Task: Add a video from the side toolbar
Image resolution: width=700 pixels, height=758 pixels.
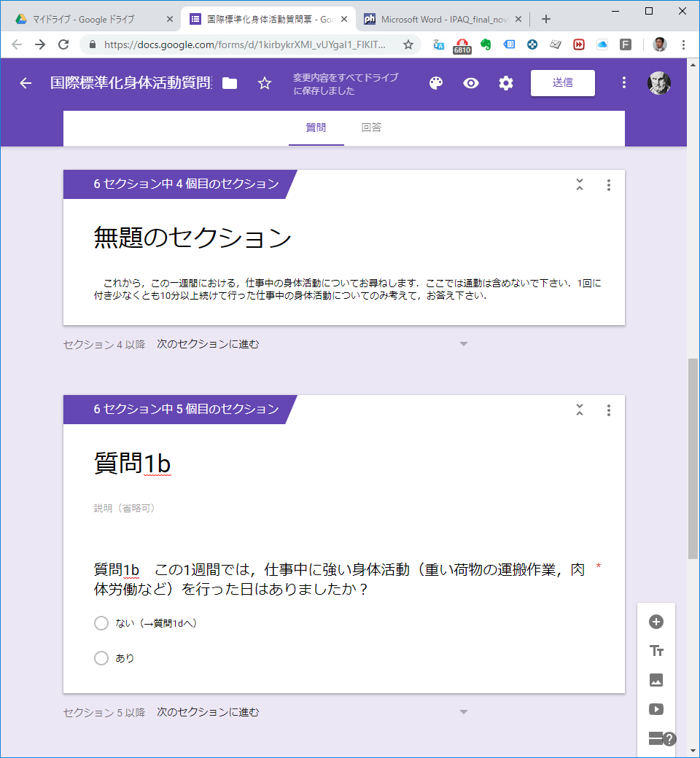Action: tap(656, 709)
